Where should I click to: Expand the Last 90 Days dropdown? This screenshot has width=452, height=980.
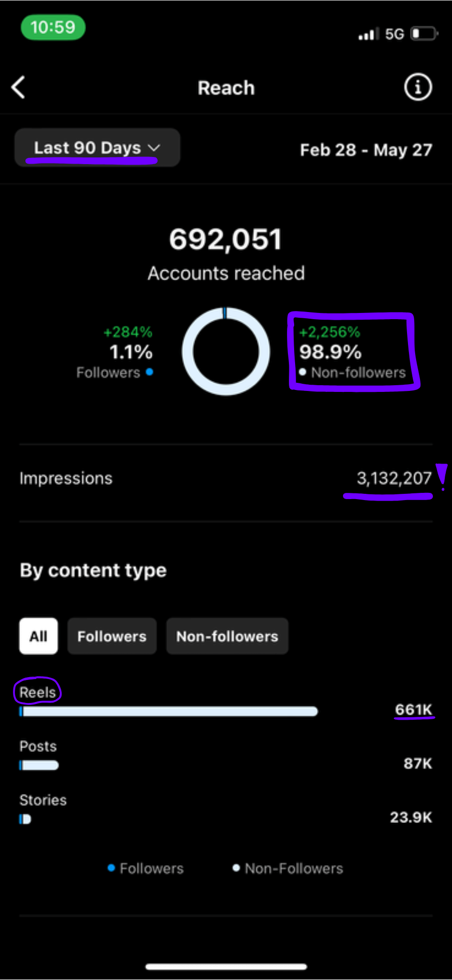point(97,147)
